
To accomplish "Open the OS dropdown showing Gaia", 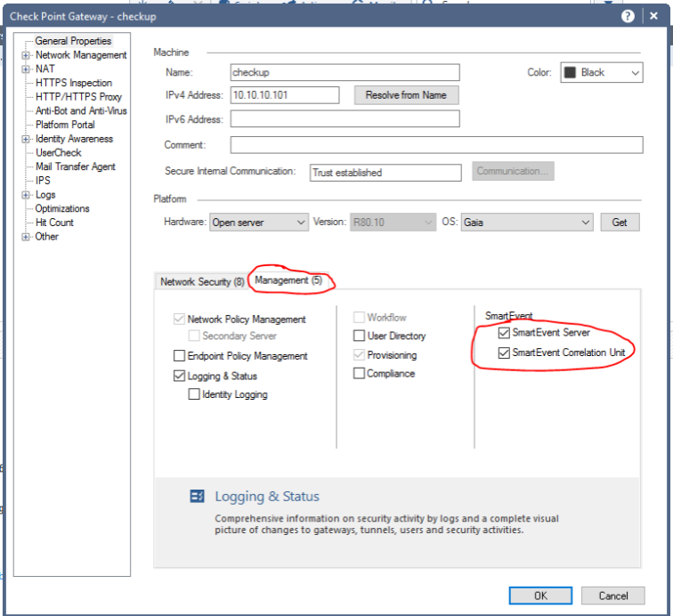I will click(527, 223).
